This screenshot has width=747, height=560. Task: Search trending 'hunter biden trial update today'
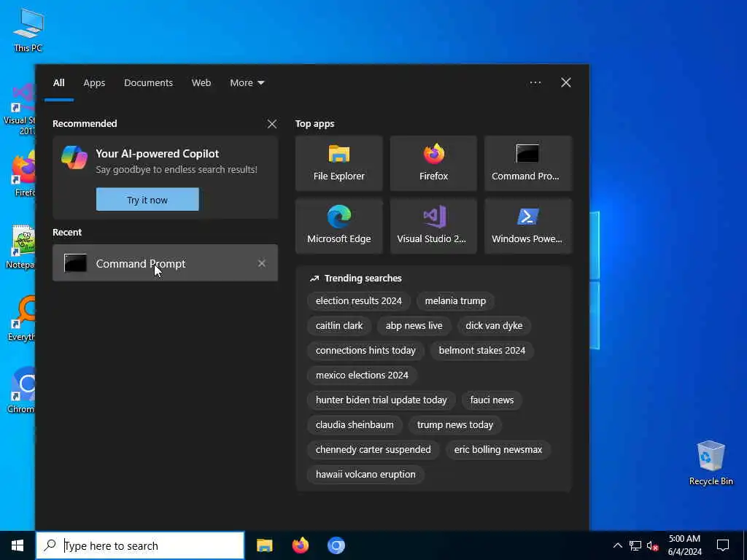pyautogui.click(x=381, y=400)
